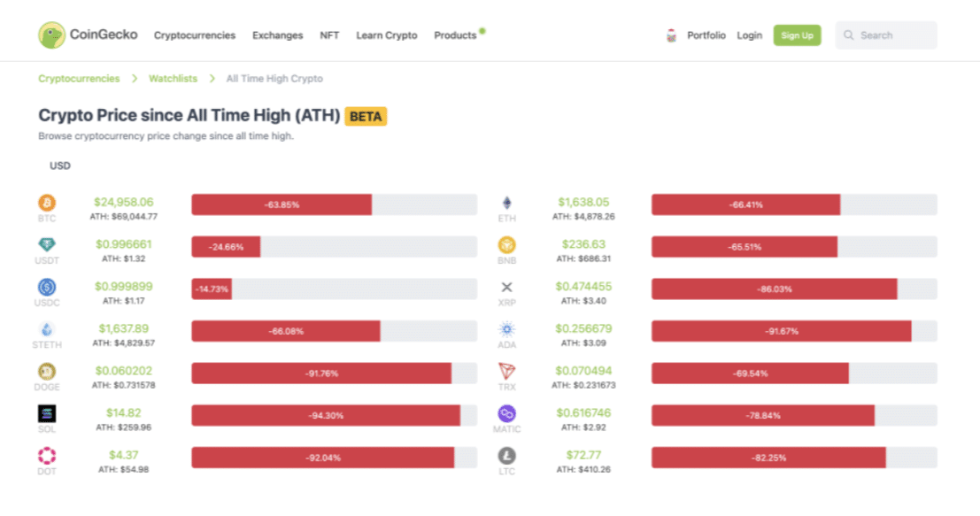The image size is (980, 516).
Task: Click the yellow BETA badge
Action: point(366,116)
